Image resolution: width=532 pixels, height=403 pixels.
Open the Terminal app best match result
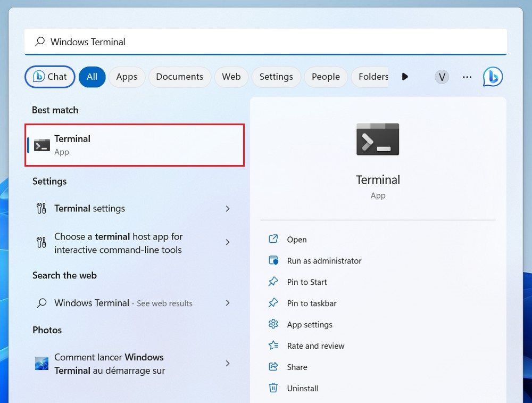click(x=135, y=145)
